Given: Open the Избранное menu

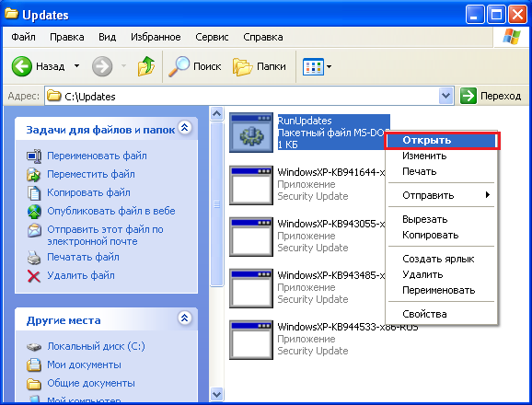Looking at the screenshot, I should coord(156,37).
